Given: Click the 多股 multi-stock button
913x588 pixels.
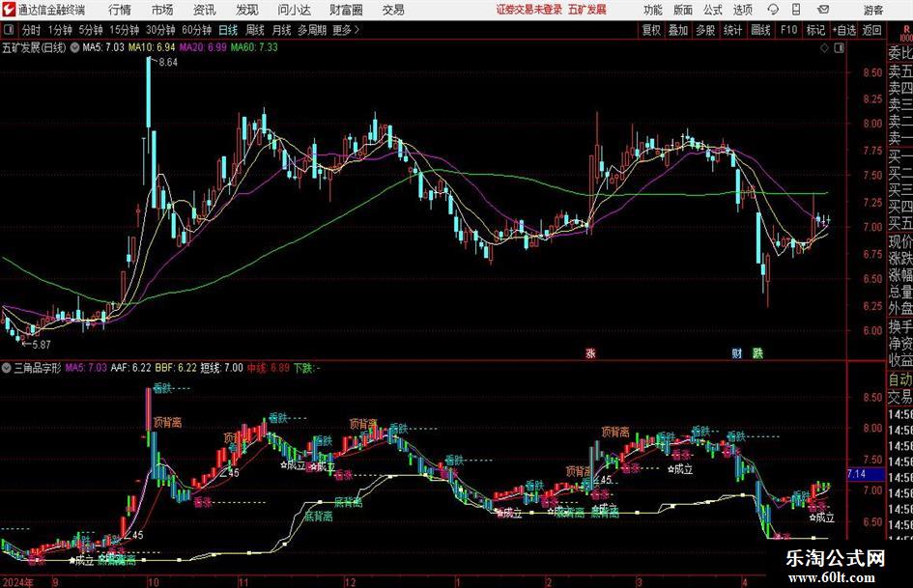Looking at the screenshot, I should click(705, 30).
